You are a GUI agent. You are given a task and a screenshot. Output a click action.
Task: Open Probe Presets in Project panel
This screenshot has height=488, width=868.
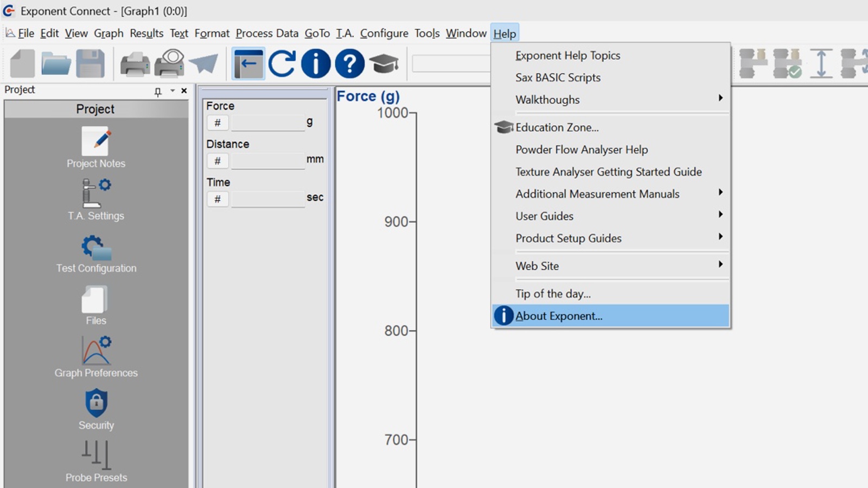click(96, 461)
